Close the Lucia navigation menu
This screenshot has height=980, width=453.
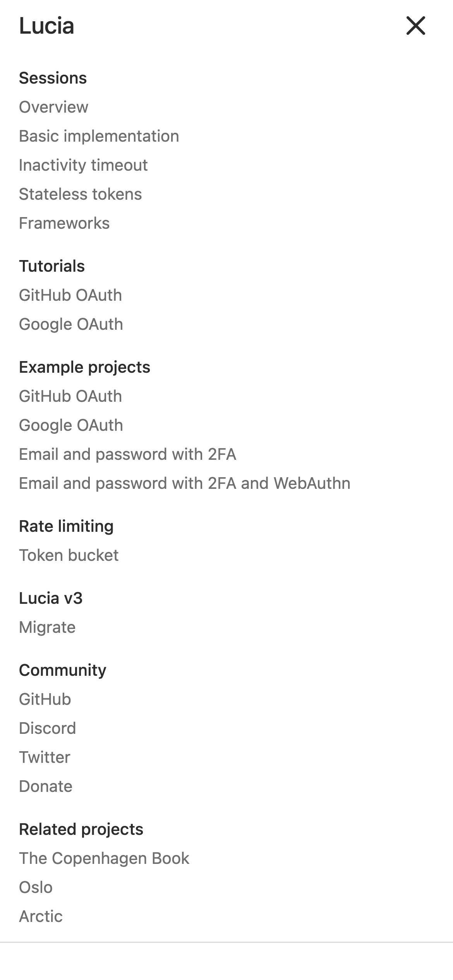point(415,26)
